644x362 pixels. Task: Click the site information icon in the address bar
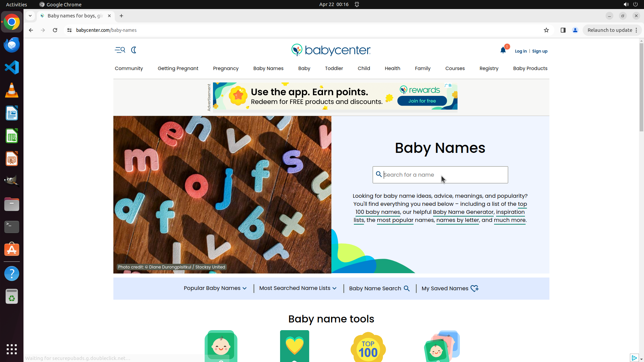tap(69, 30)
